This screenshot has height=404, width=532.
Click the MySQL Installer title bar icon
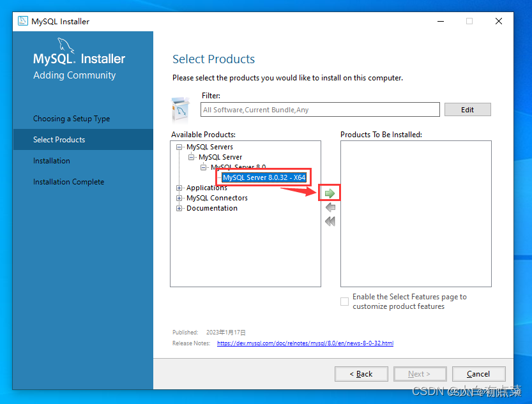click(23, 21)
